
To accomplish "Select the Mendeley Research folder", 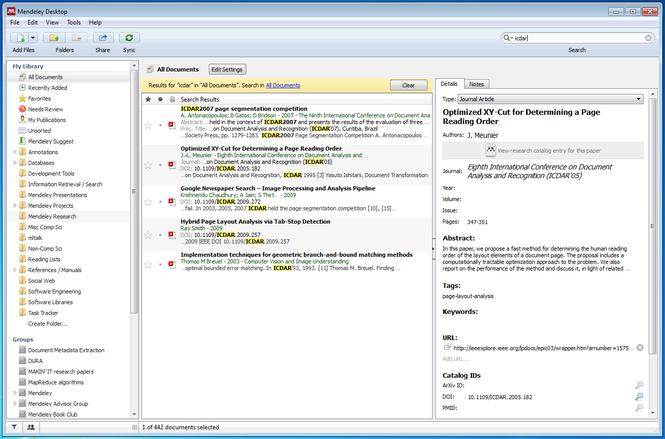I will coord(52,216).
